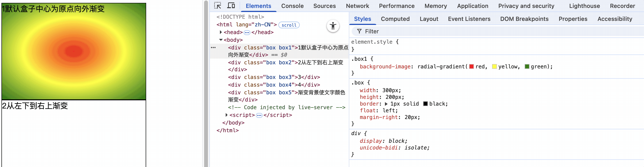Open the Privacy and security tab
This screenshot has height=167, width=644.
526,6
